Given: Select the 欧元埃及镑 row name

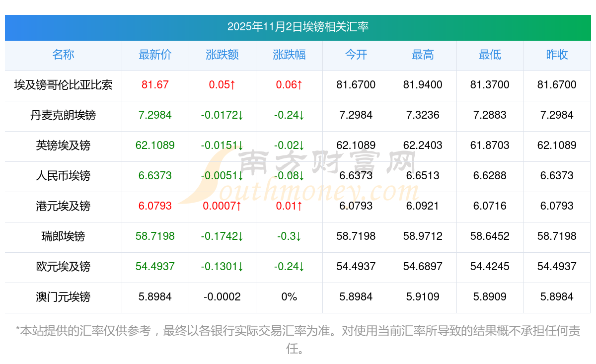Looking at the screenshot, I should point(63,267).
